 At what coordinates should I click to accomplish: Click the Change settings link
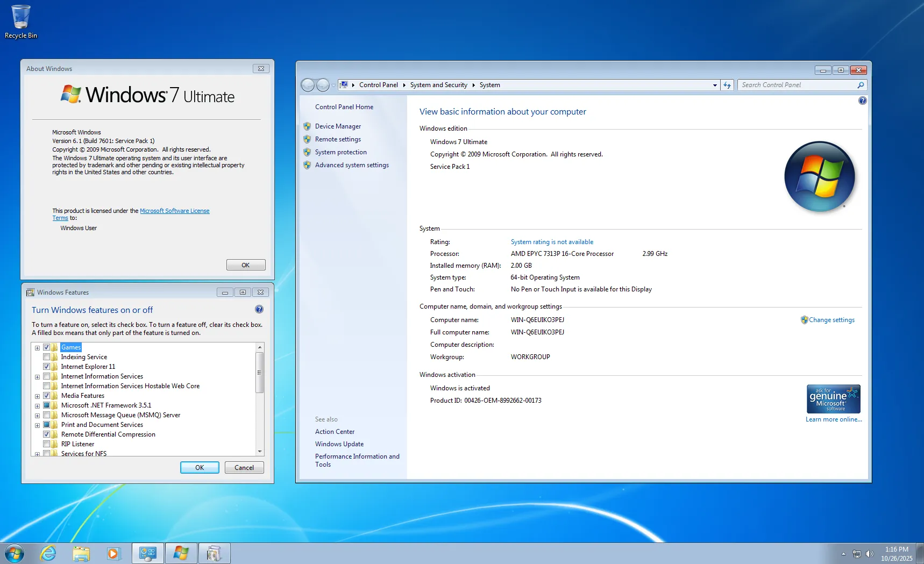[x=831, y=320]
